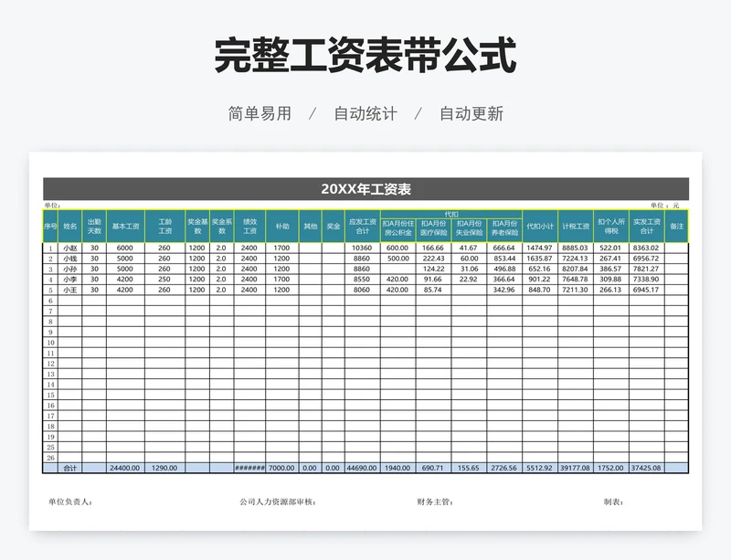Select the '补助' column header
The image size is (731, 560).
point(282,227)
